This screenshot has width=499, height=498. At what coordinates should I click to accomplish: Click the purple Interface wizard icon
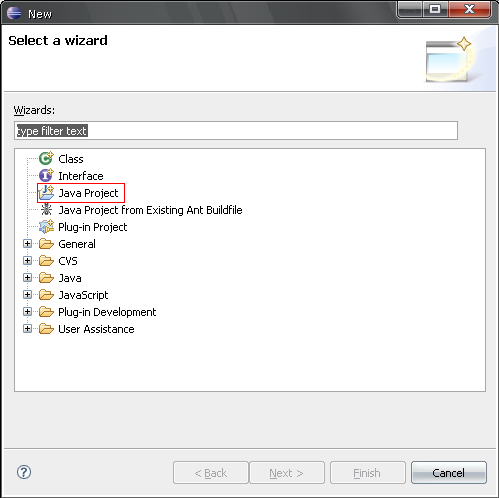pyautogui.click(x=46, y=175)
